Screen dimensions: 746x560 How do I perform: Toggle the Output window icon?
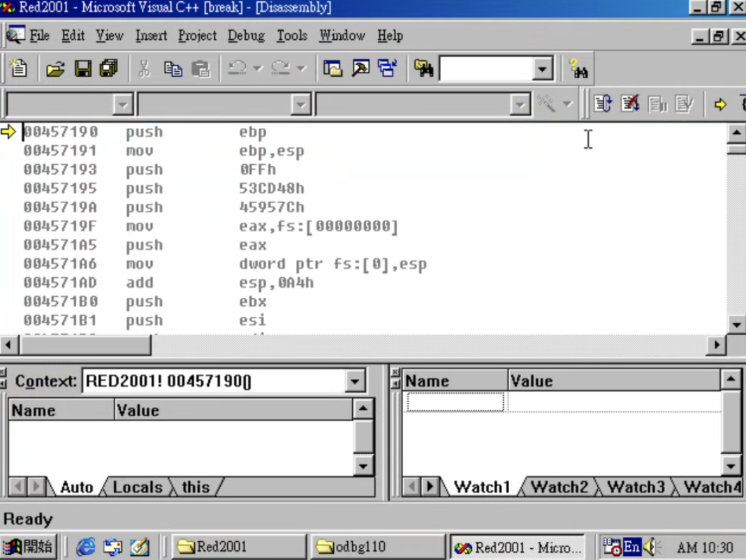(360, 69)
